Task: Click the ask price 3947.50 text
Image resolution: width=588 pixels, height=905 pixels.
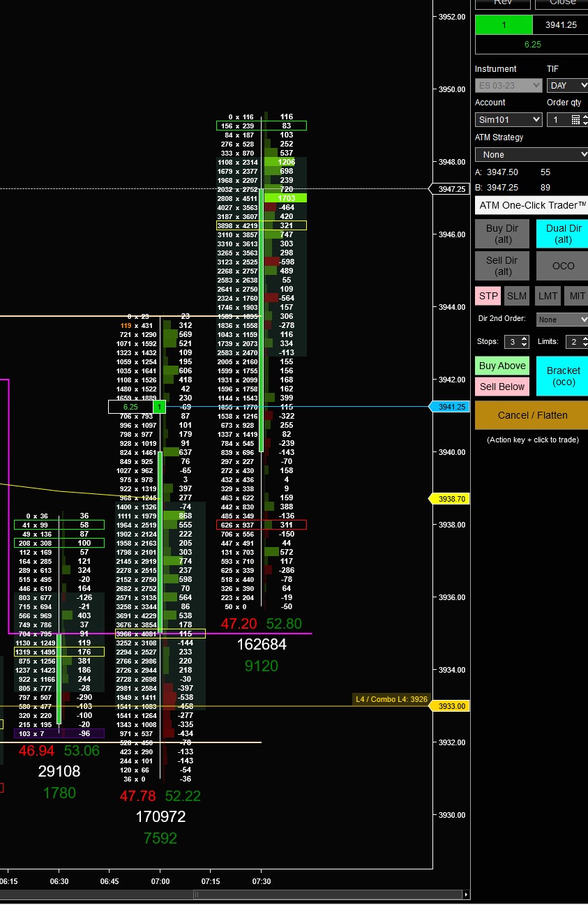Action: coord(502,172)
